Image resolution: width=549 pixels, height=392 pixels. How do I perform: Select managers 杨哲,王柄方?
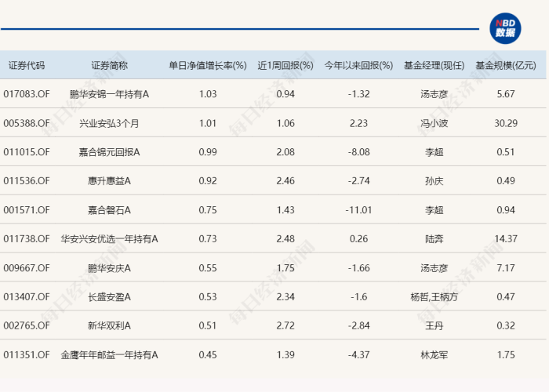pyautogui.click(x=434, y=297)
